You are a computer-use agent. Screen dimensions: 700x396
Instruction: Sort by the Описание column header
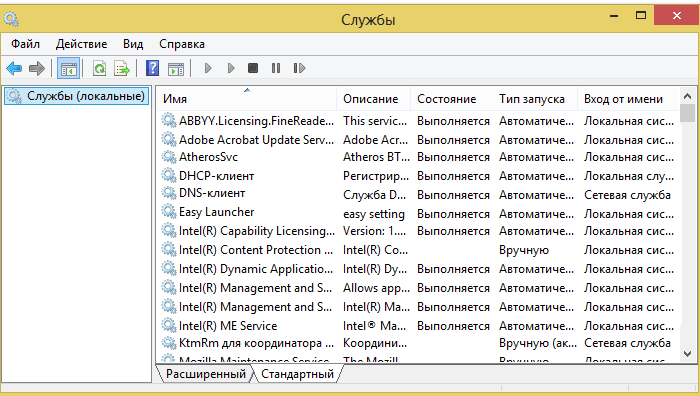[373, 99]
